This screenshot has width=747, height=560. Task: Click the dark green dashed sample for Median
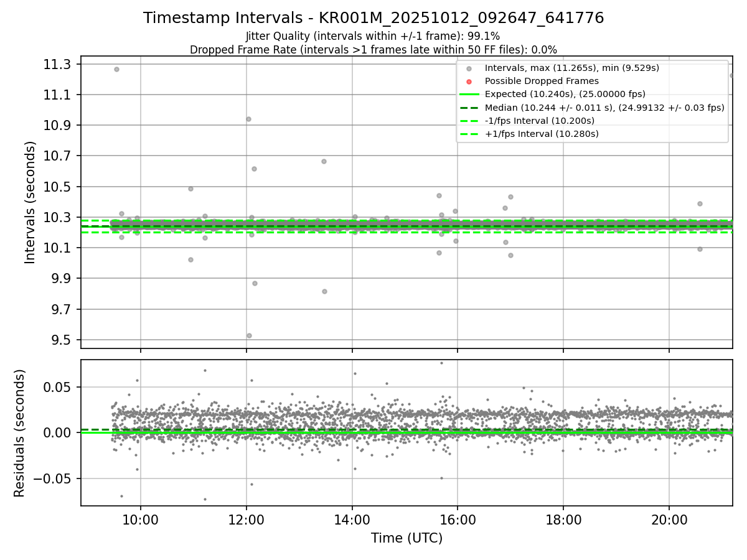469,108
